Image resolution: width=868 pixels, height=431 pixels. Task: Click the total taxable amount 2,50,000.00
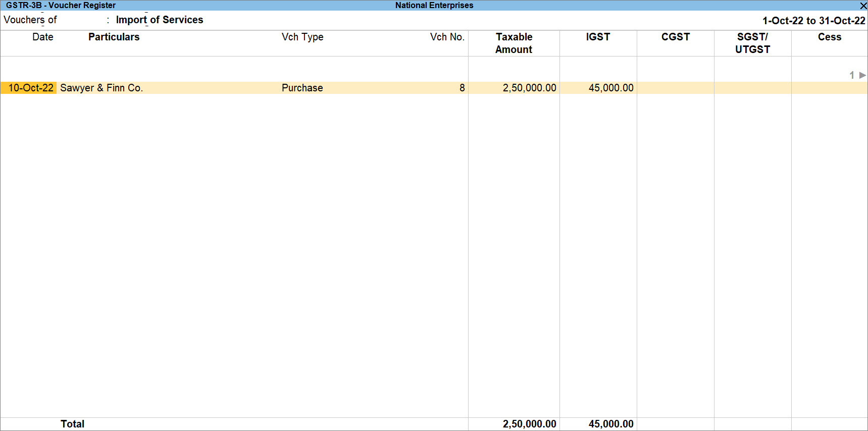(x=529, y=424)
